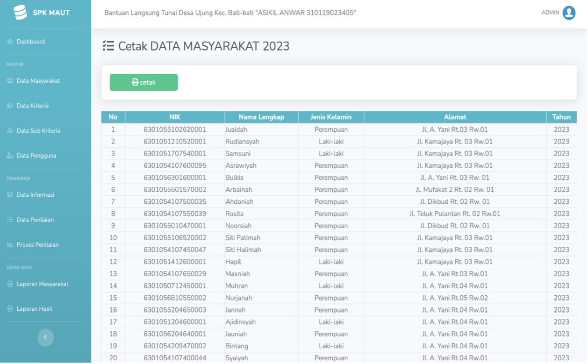Click the green cetak print button
This screenshot has width=588, height=364.
(144, 82)
